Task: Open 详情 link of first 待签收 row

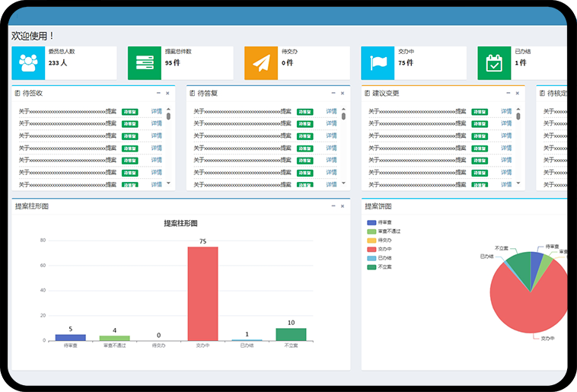Action: pyautogui.click(x=156, y=112)
